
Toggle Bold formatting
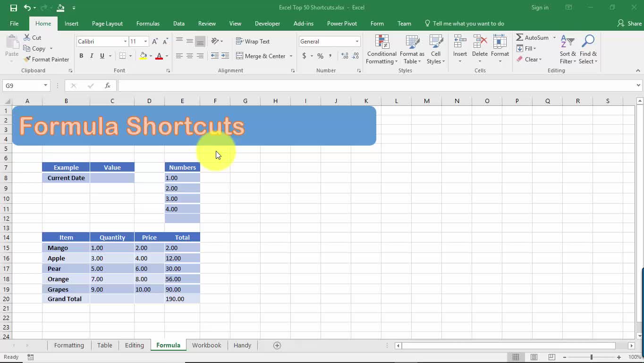(x=81, y=56)
